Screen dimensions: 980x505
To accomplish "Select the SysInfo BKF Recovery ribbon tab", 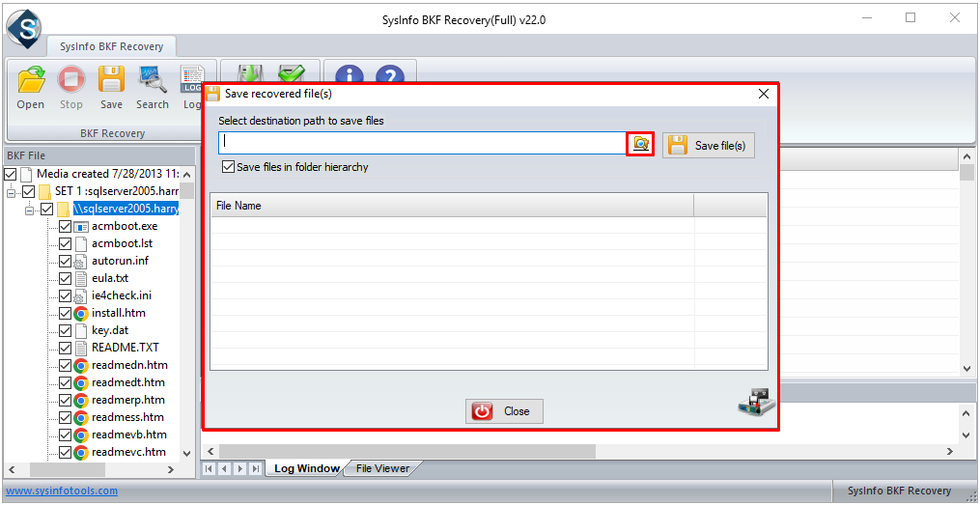I will click(x=111, y=46).
